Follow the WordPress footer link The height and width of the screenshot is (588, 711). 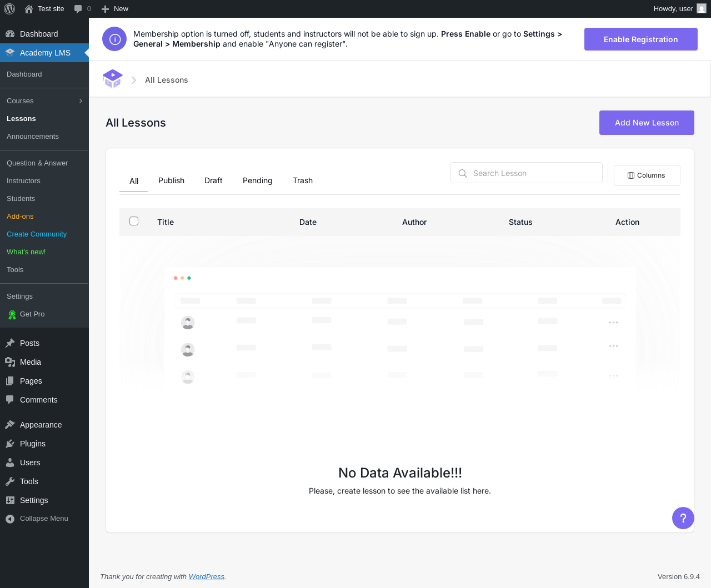[x=207, y=577]
